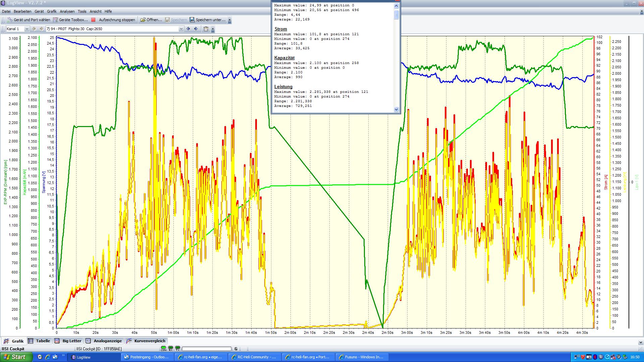Click the Leistung heading in analysis popup
Screen dimensions: 644x362
pos(283,87)
